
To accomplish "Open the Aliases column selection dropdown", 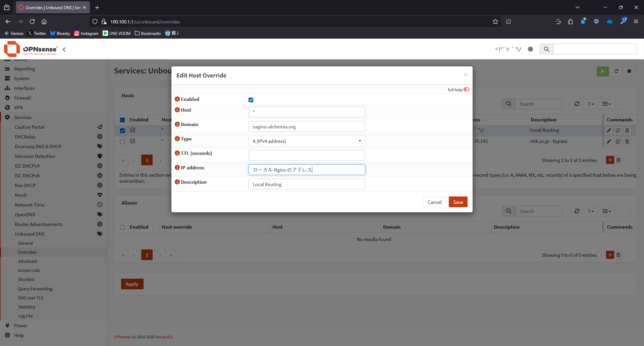I will [606, 211].
